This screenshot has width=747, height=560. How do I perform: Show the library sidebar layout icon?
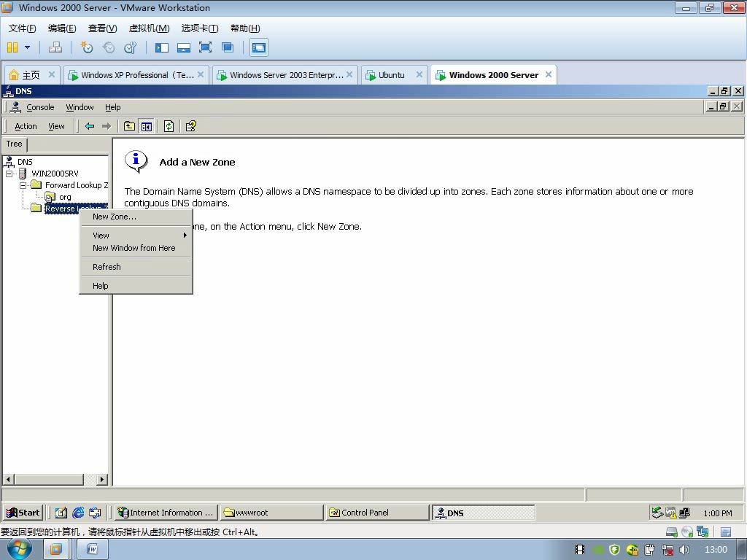tap(162, 47)
